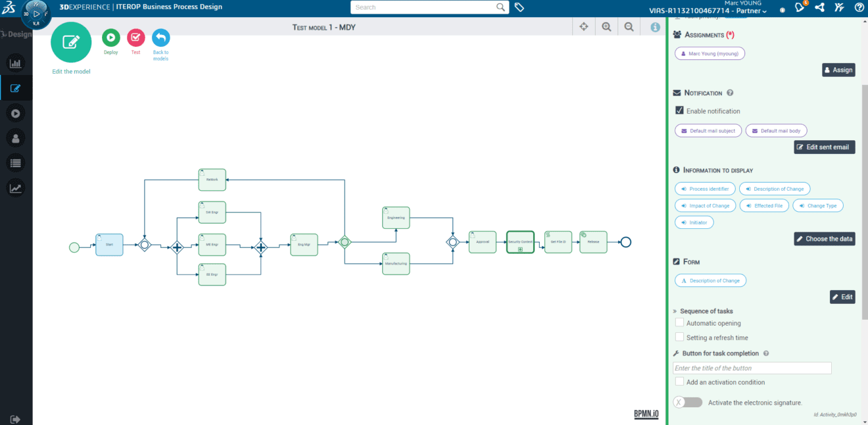The image size is (868, 425).
Task: Select Back to models
Action: (x=160, y=37)
